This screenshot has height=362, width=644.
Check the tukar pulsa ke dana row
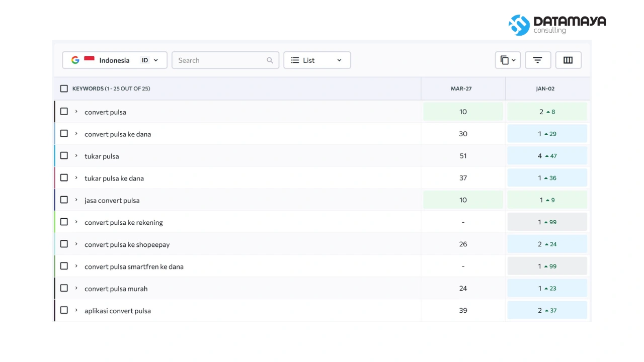[x=64, y=177]
